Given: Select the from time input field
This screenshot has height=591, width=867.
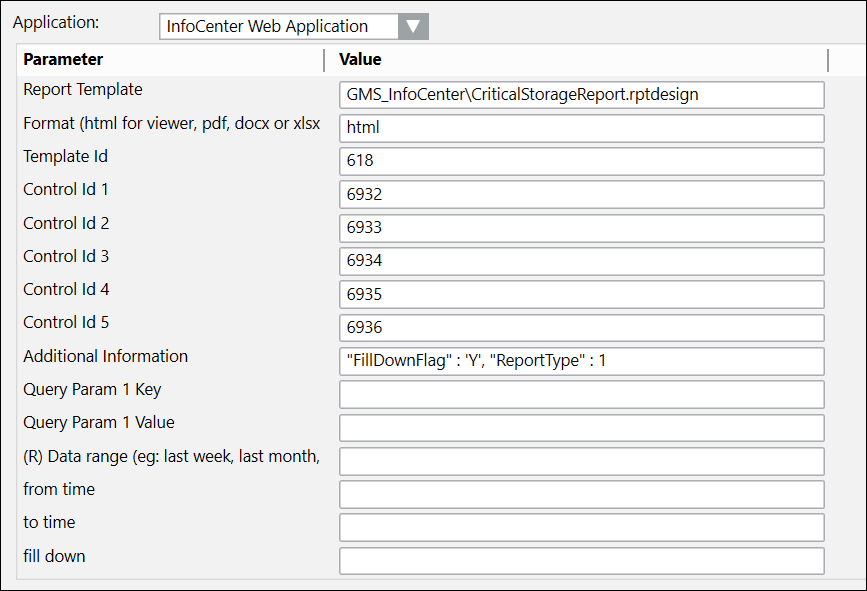Looking at the screenshot, I should point(581,494).
